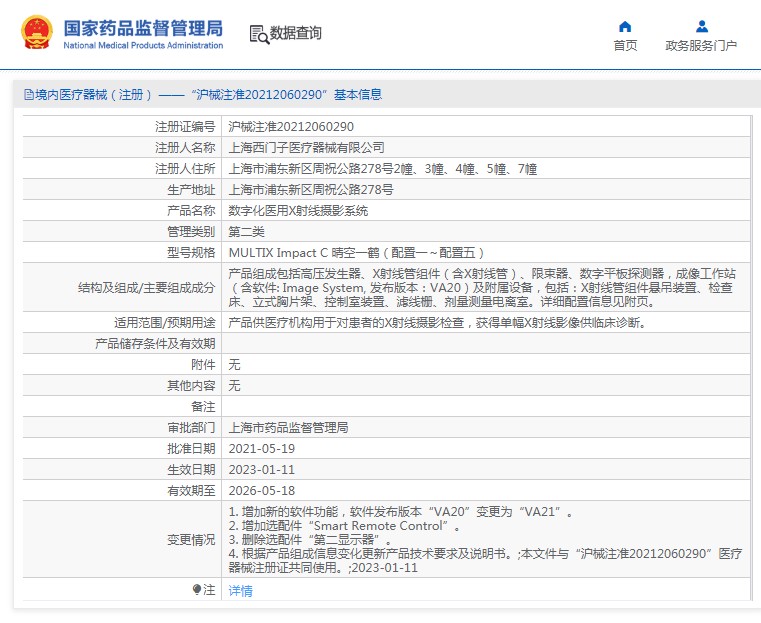Select the 注册人住所 address value
This screenshot has height=623, width=761.
click(x=382, y=169)
